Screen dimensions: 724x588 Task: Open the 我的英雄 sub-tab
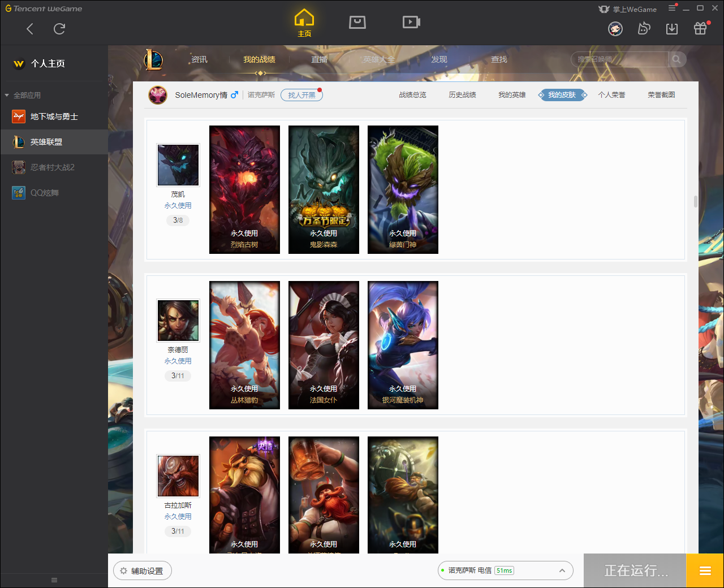coord(512,95)
